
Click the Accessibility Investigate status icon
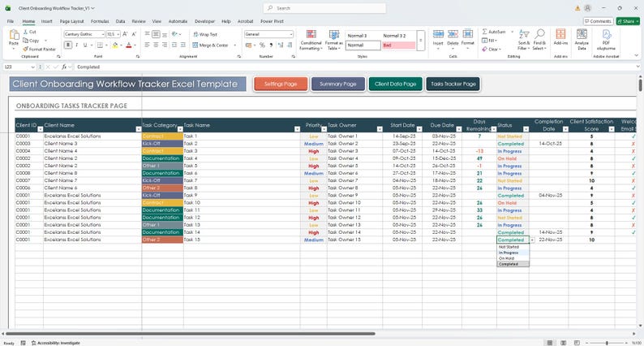(x=34, y=343)
